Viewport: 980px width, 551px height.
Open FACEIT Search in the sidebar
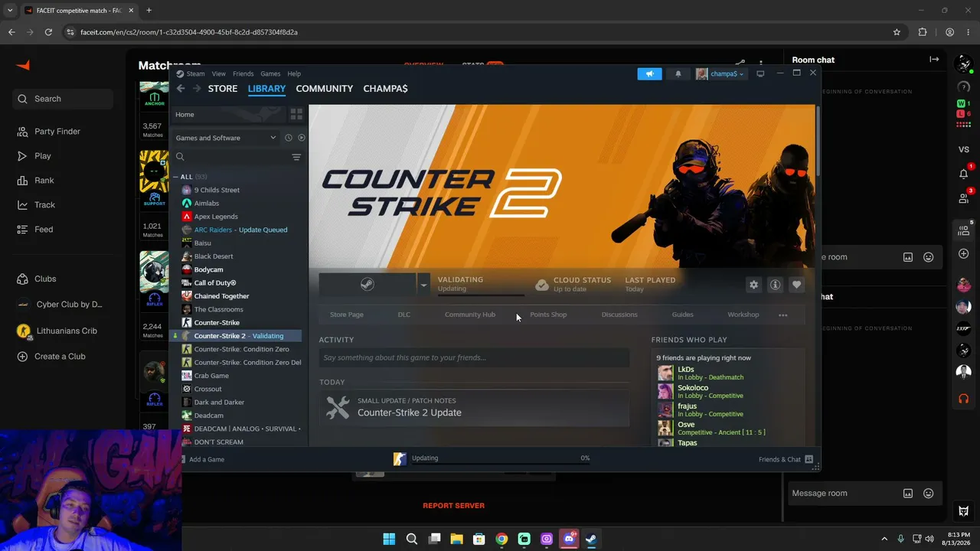(63, 99)
